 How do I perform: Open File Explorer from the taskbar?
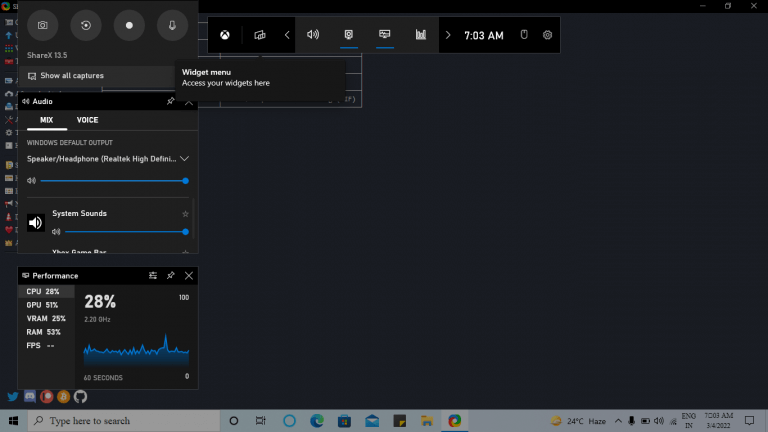(x=427, y=421)
